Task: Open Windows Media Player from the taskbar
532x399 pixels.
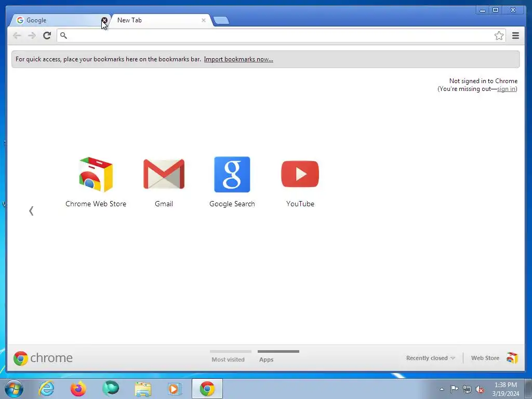Action: (175, 389)
